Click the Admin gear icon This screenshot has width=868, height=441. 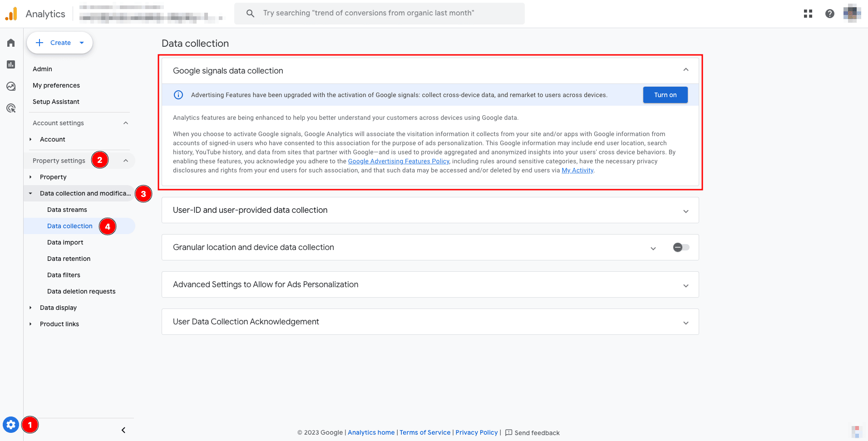tap(11, 425)
